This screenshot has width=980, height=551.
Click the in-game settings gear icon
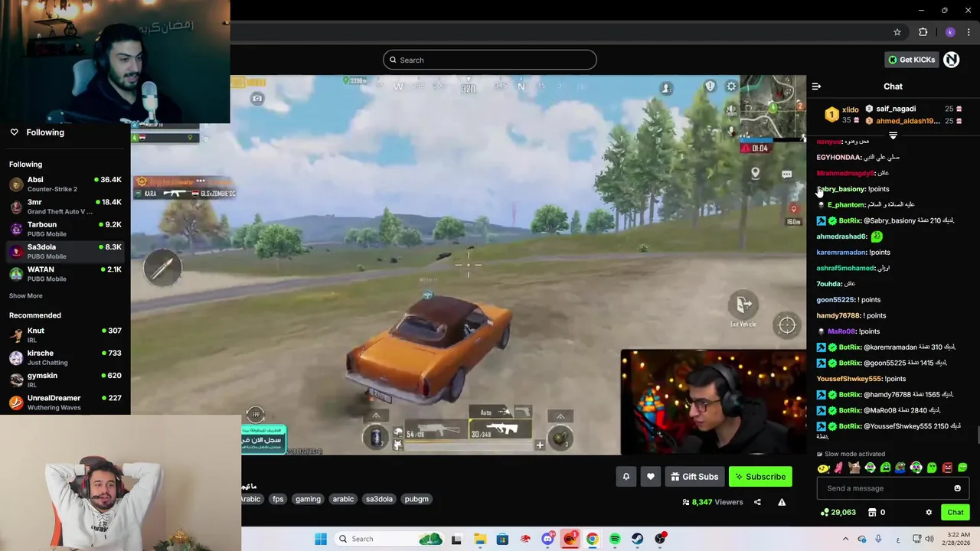pyautogui.click(x=731, y=86)
